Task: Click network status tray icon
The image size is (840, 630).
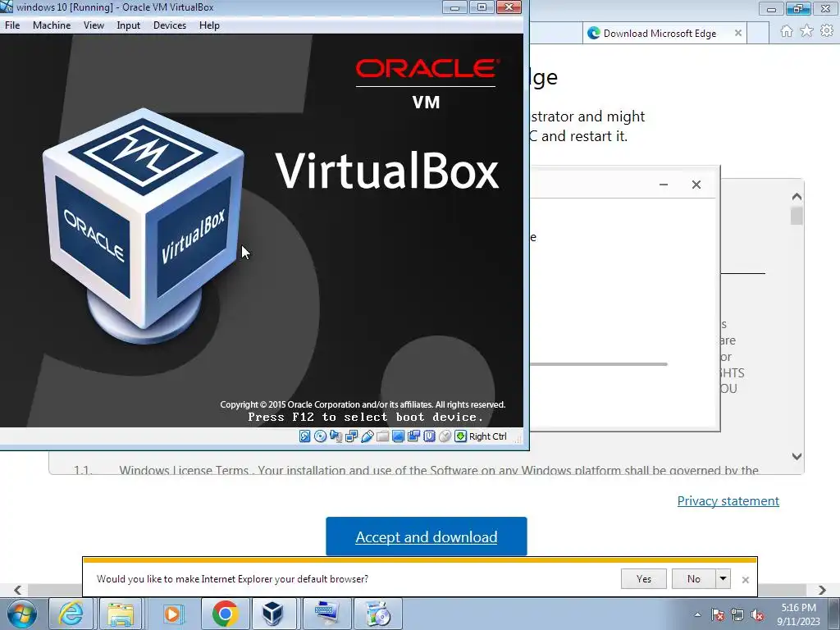Action: point(737,615)
